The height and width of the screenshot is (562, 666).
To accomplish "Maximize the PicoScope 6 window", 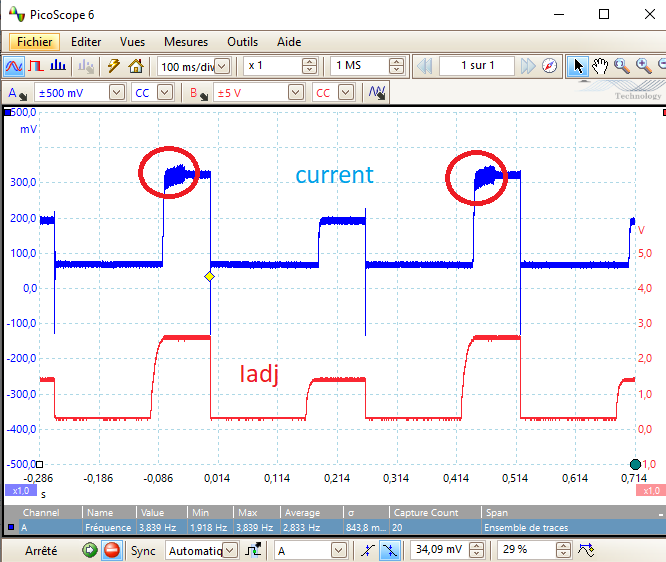I will [604, 14].
